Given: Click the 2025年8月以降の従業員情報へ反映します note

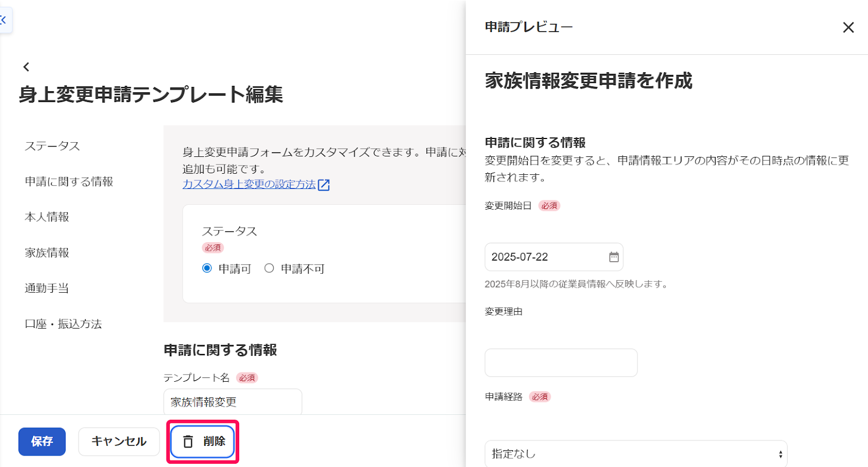Looking at the screenshot, I should click(x=577, y=284).
